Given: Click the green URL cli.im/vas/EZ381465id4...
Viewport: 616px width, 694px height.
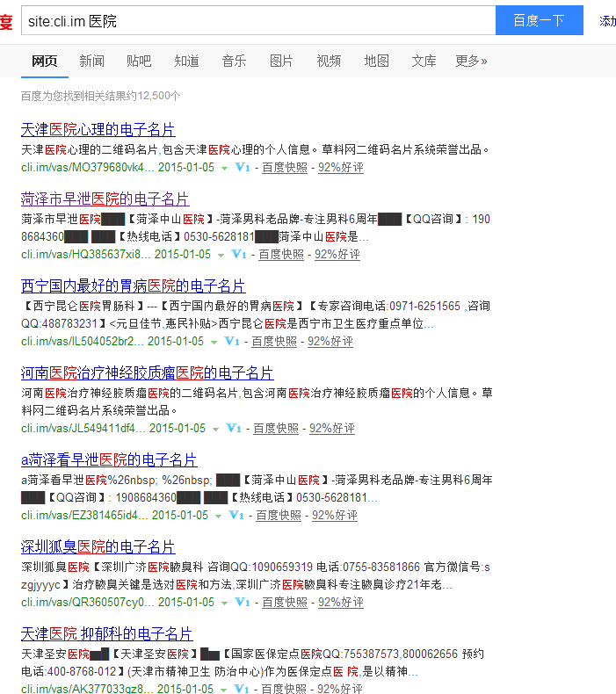Looking at the screenshot, I should point(84,515).
